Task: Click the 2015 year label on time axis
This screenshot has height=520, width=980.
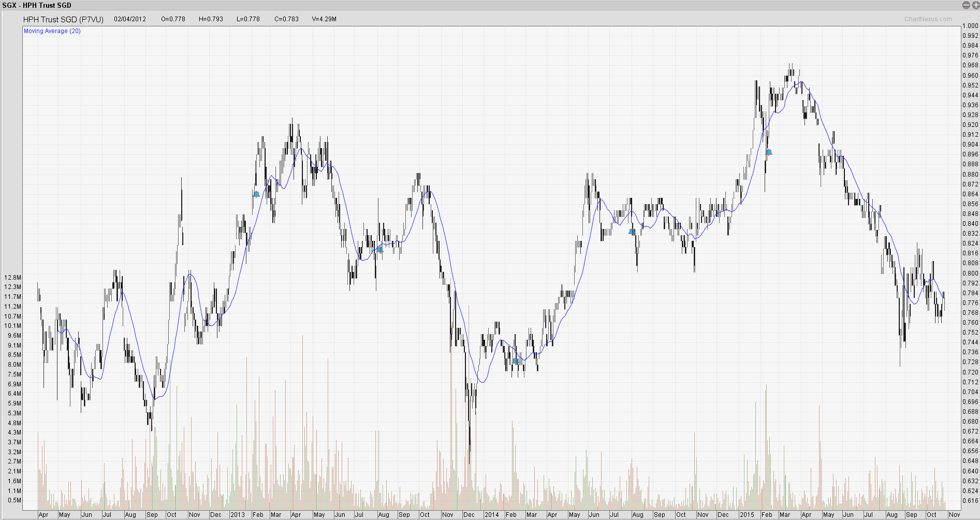Action: [747, 515]
